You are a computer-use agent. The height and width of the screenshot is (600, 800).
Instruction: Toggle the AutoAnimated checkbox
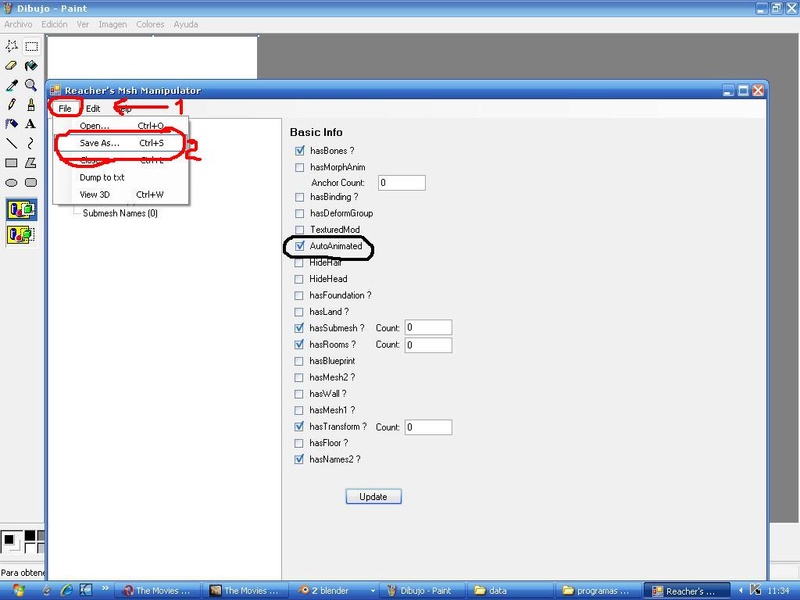(299, 246)
